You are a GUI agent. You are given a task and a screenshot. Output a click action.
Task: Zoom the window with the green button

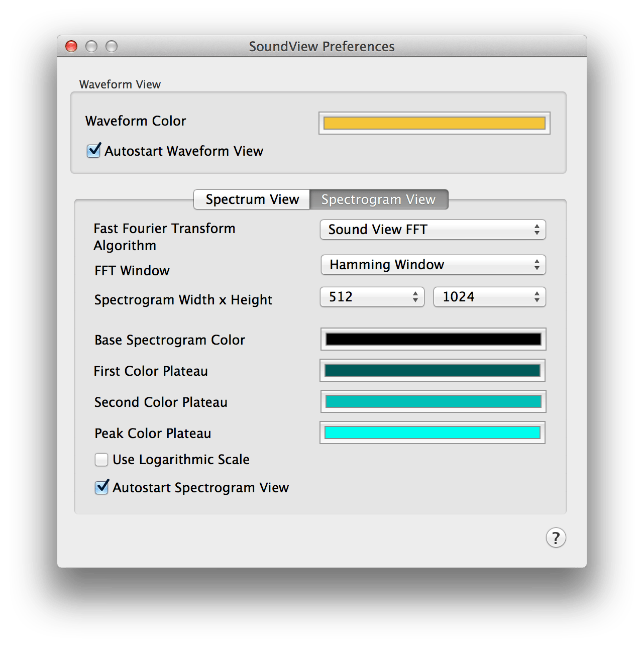coord(111,46)
